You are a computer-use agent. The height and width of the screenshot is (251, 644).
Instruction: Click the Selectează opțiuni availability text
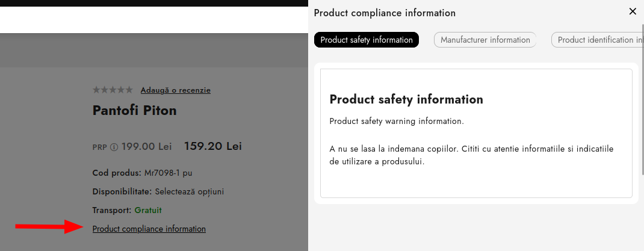click(189, 191)
